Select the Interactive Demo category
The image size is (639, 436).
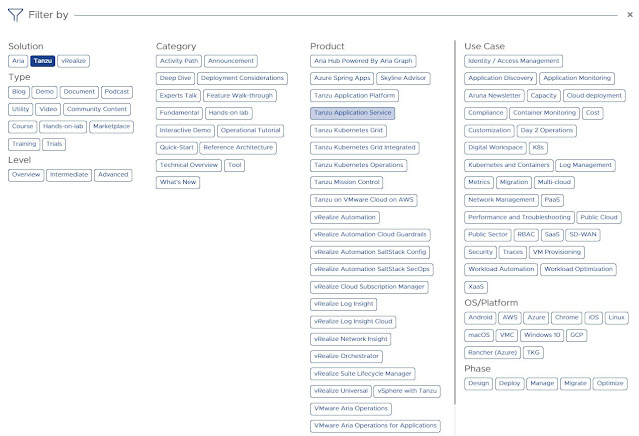click(185, 130)
